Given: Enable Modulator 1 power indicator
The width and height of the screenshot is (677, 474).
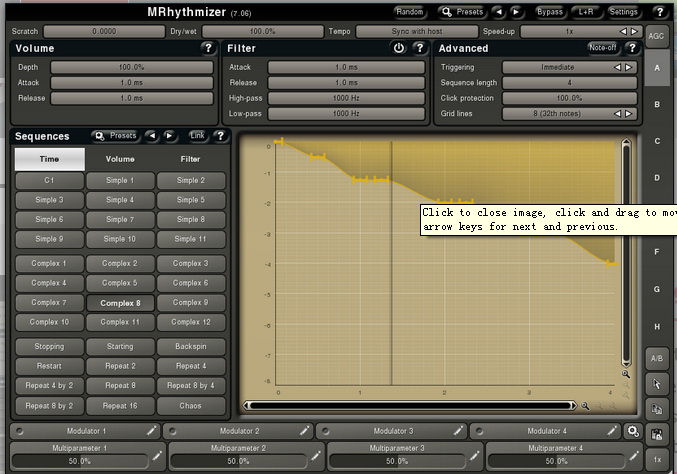Looking at the screenshot, I should coord(19,431).
